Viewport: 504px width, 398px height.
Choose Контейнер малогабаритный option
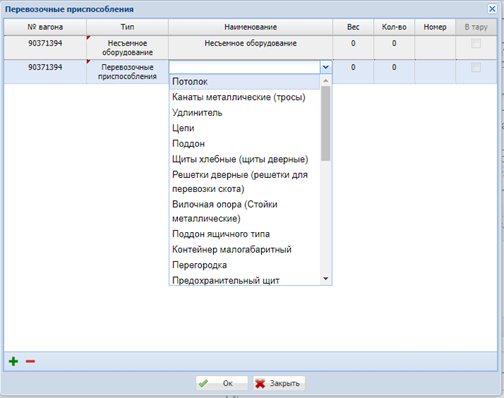point(244,250)
